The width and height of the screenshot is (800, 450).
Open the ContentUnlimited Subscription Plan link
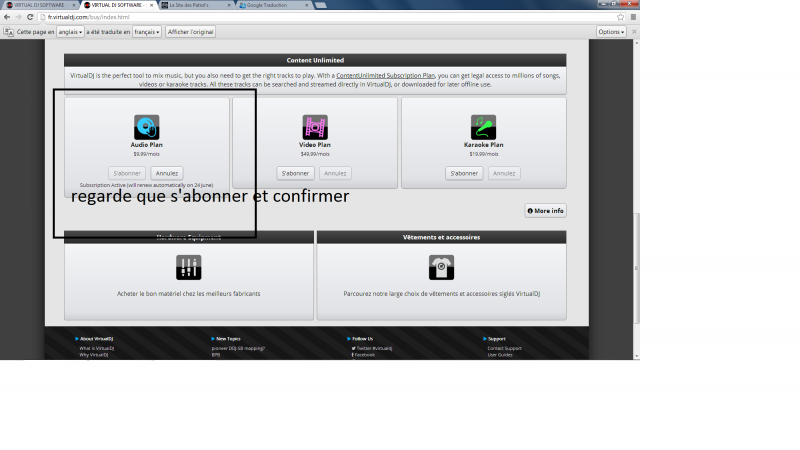385,76
